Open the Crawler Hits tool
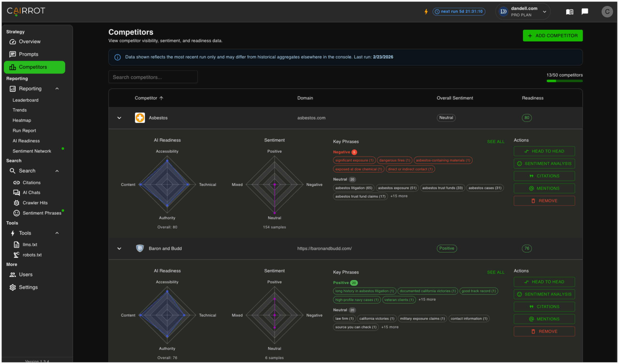This screenshot has width=619, height=364. [x=35, y=203]
